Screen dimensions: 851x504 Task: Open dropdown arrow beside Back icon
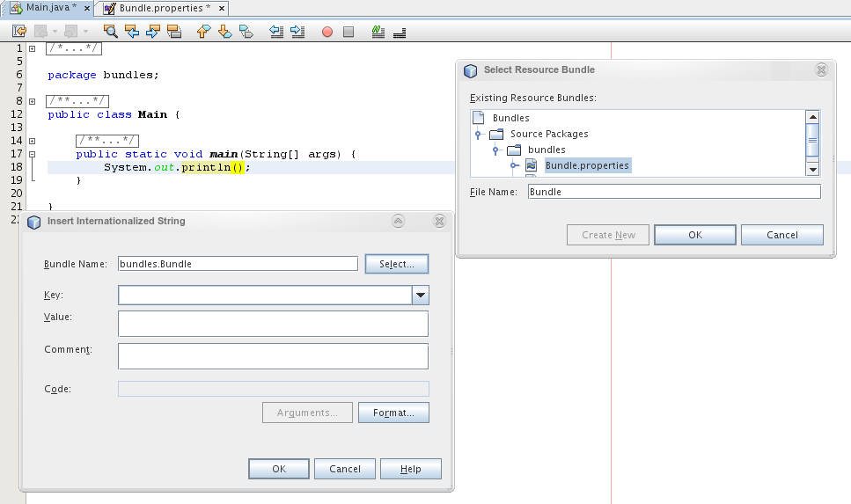(55, 32)
